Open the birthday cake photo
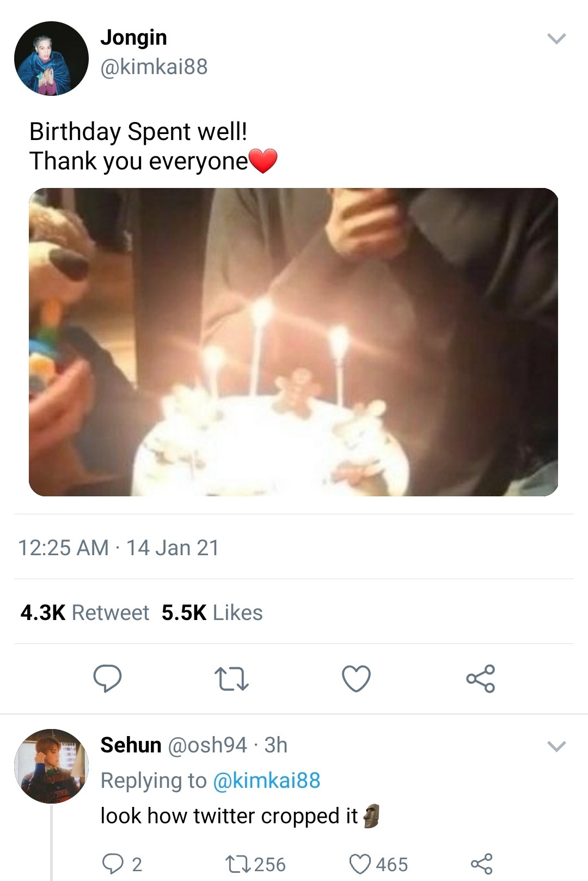Viewport: 588px width, 881px height. pos(293,342)
